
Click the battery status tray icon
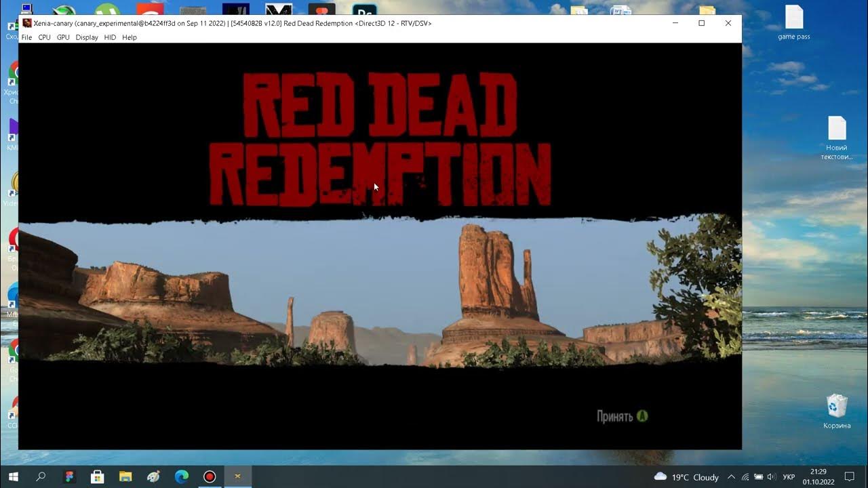(759, 477)
